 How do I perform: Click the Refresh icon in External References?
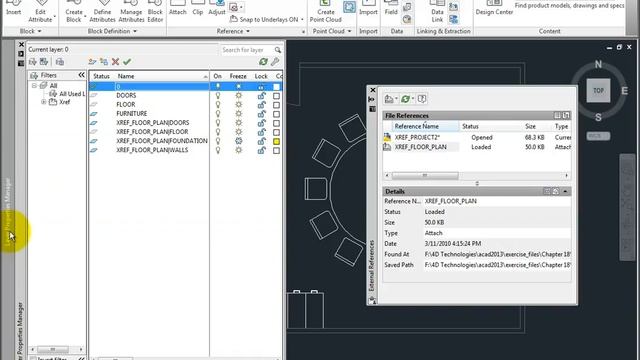(405, 99)
